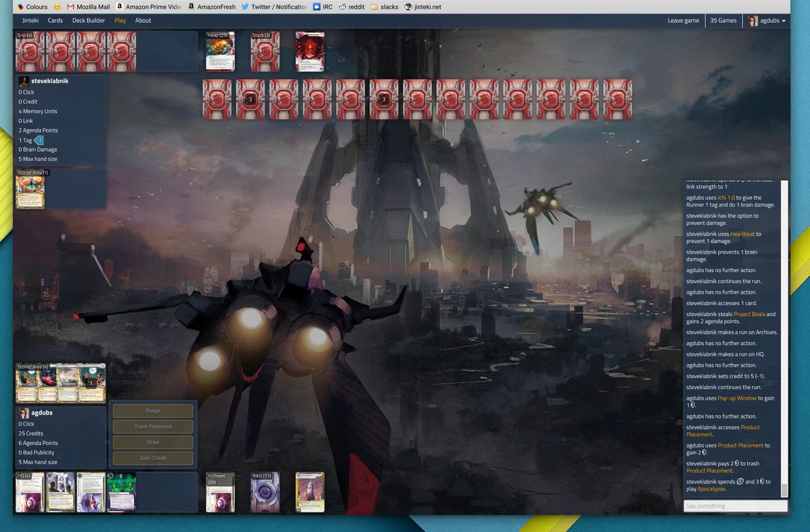Click the Apocalypse link in the log
810x532 pixels.
pyautogui.click(x=711, y=489)
